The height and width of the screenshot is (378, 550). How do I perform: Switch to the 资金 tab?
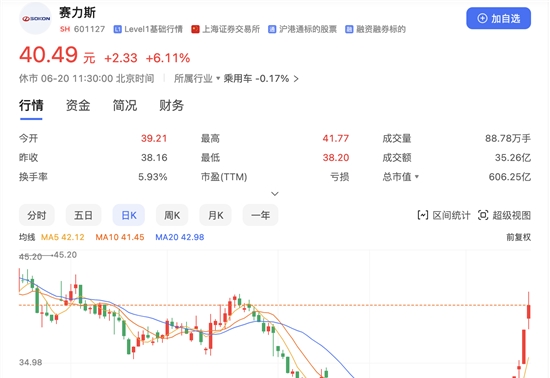click(78, 106)
